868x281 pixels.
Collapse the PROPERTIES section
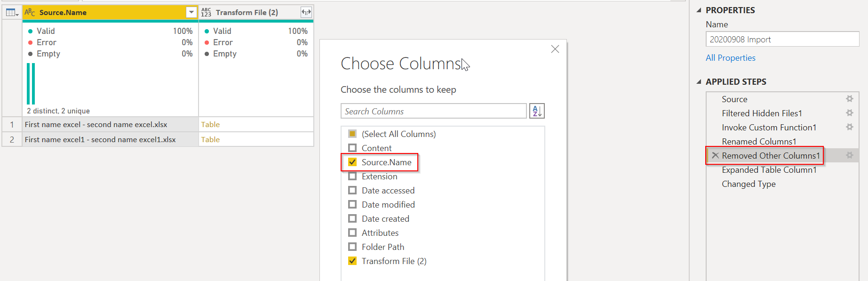pos(699,10)
